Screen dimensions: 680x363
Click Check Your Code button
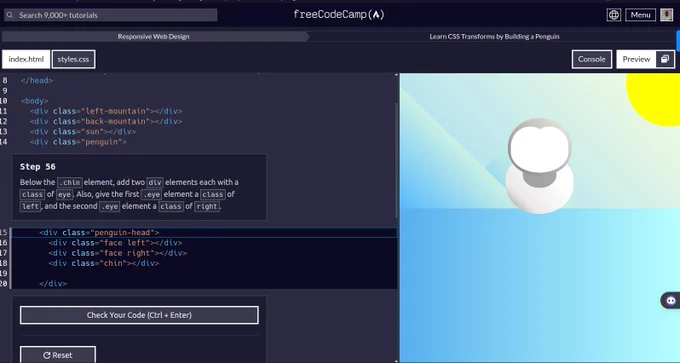139,315
